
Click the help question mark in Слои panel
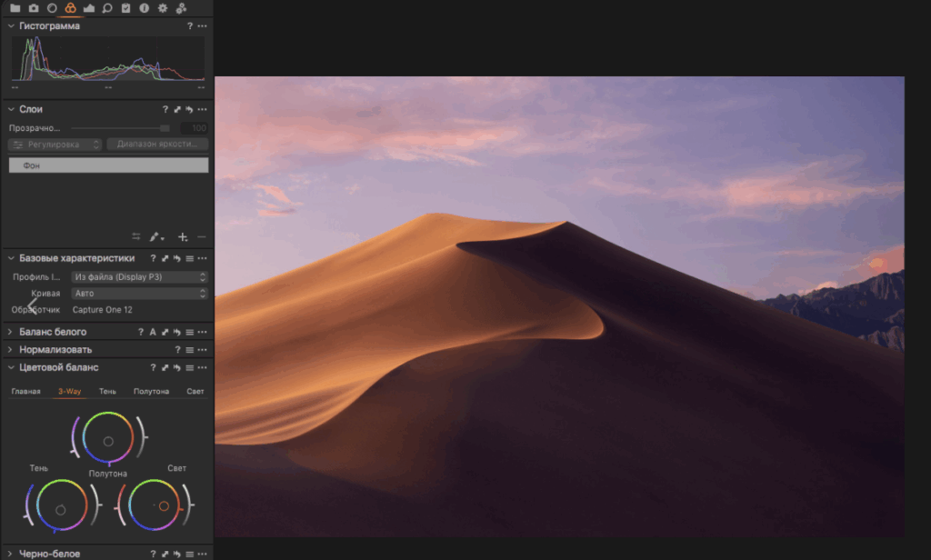pyautogui.click(x=165, y=109)
